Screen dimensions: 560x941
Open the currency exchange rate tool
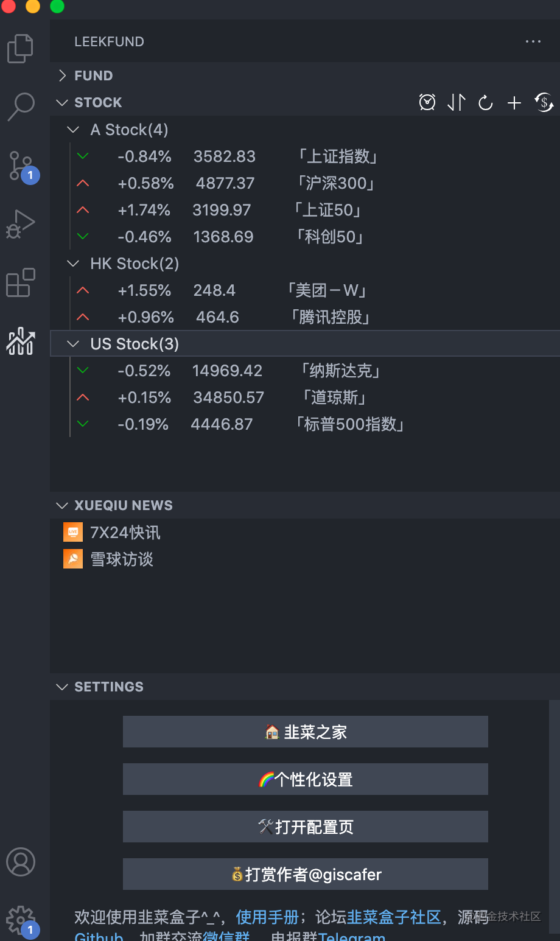pyautogui.click(x=543, y=103)
